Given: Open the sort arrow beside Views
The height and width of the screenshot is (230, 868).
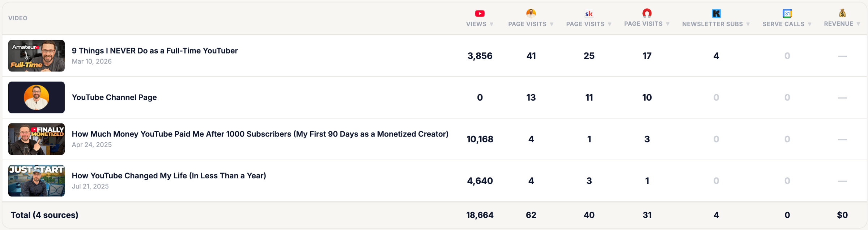Looking at the screenshot, I should point(492,24).
